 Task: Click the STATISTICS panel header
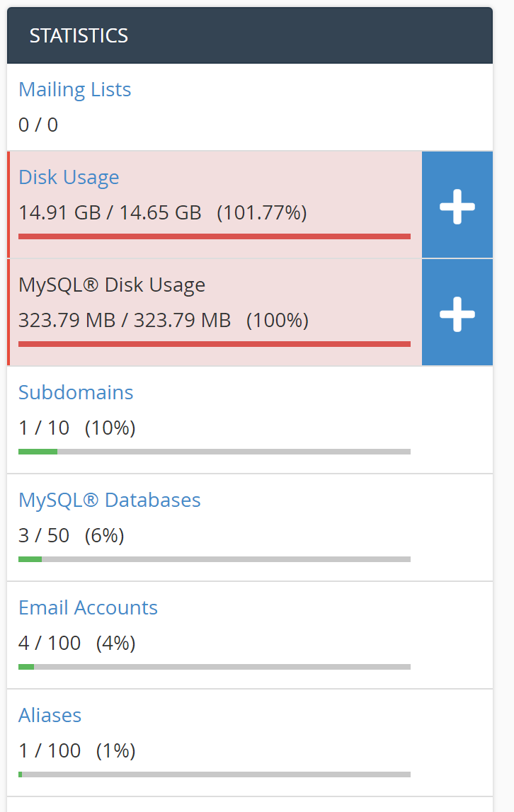coord(249,35)
